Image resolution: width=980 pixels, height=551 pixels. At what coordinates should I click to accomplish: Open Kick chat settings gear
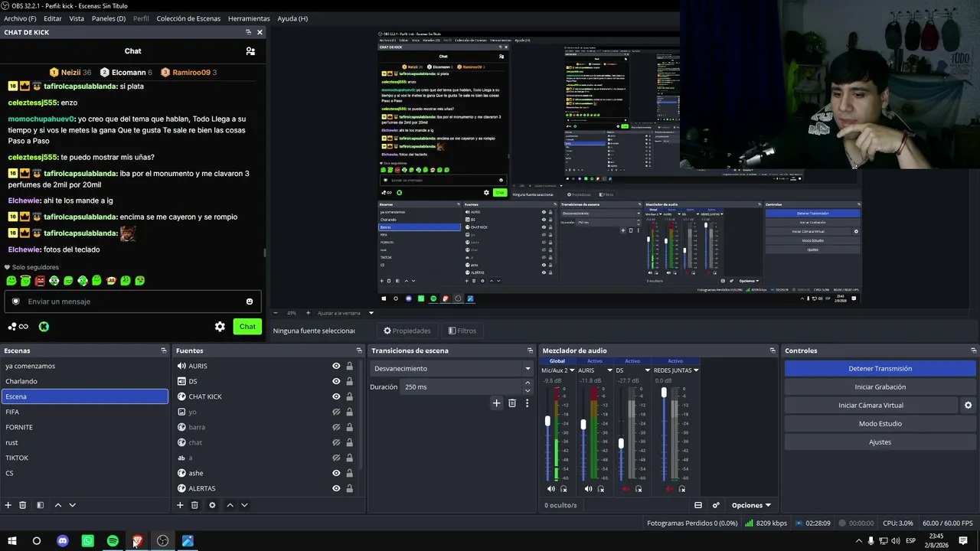(220, 327)
